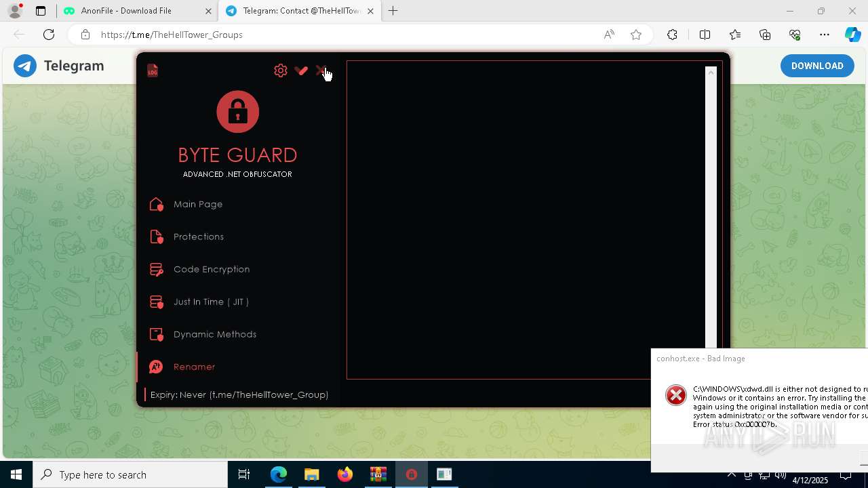Add this page to favorites star
Image resolution: width=868 pixels, height=488 pixels.
coord(636,35)
